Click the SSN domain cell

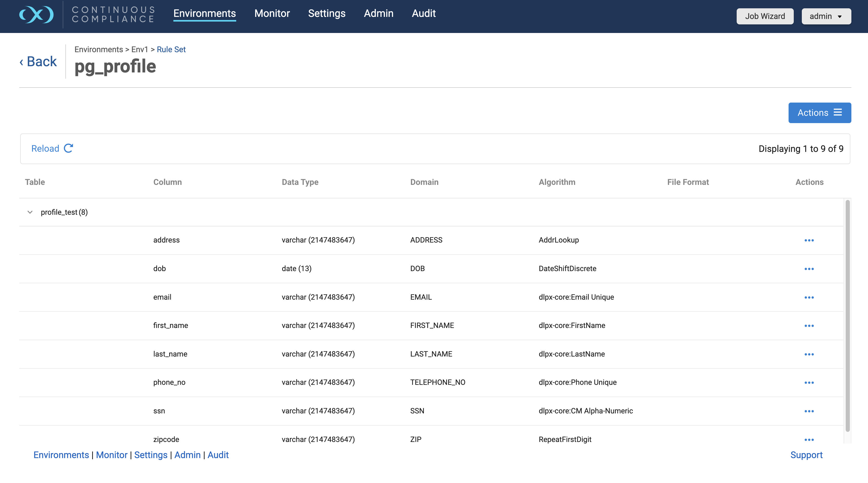tap(417, 411)
